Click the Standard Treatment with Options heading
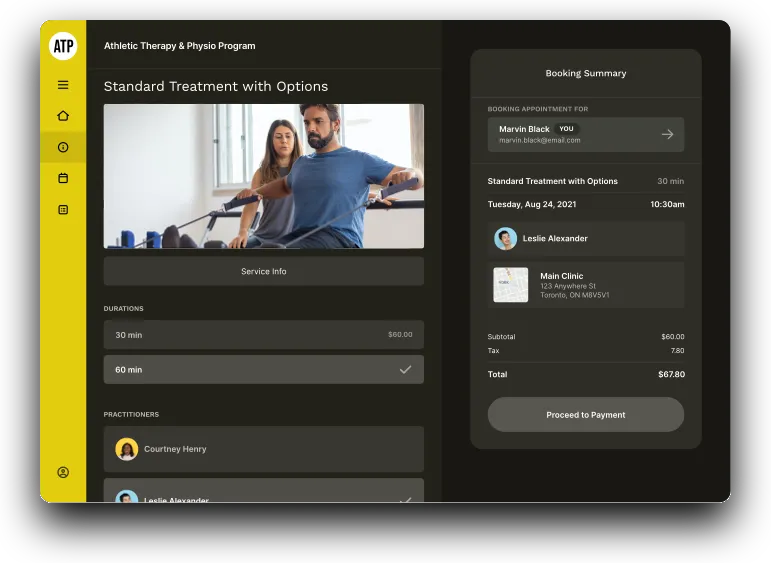The width and height of the screenshot is (771, 563). [216, 87]
